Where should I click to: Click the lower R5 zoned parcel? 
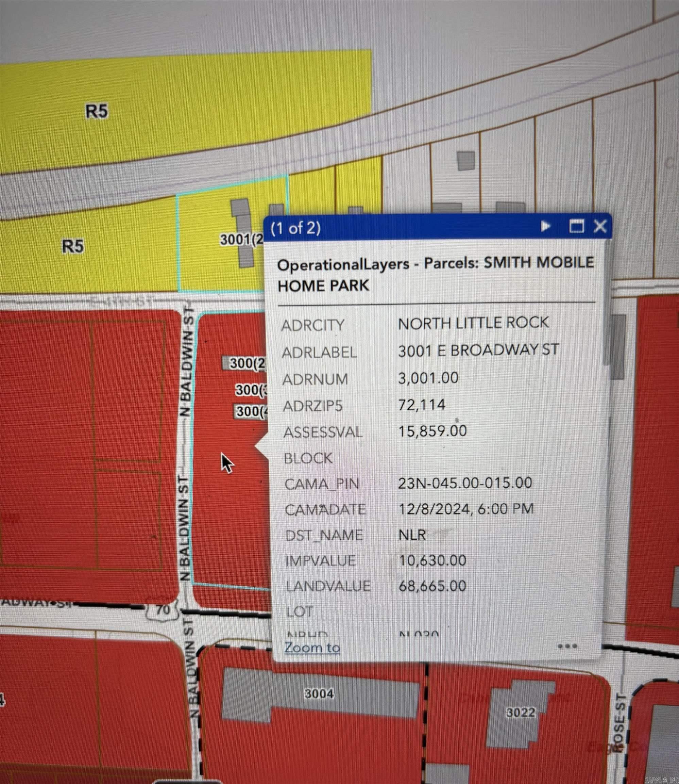pyautogui.click(x=73, y=246)
